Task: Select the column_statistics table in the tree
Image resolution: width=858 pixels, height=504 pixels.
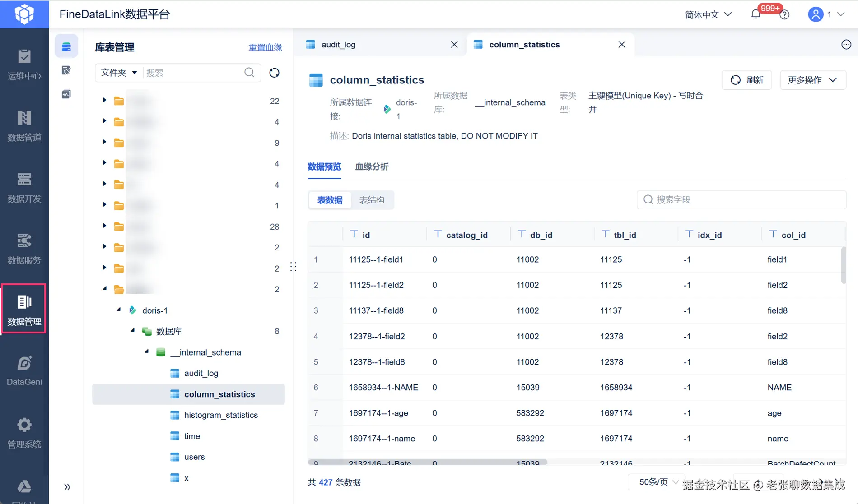Action: [189, 394]
